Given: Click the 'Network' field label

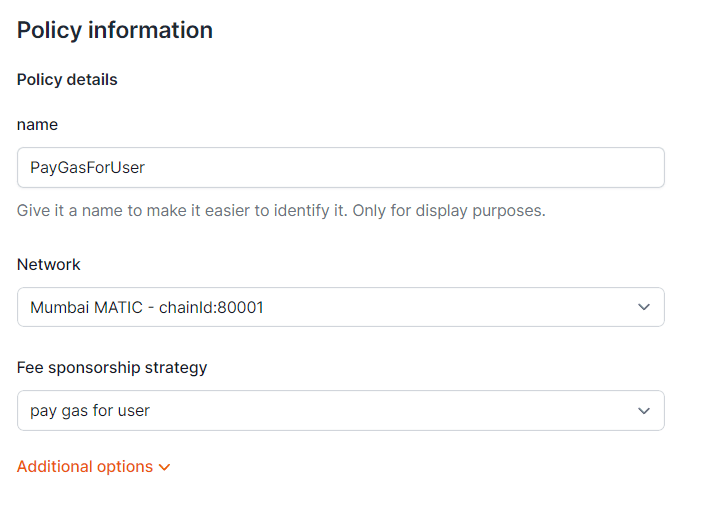Looking at the screenshot, I should pos(49,264).
